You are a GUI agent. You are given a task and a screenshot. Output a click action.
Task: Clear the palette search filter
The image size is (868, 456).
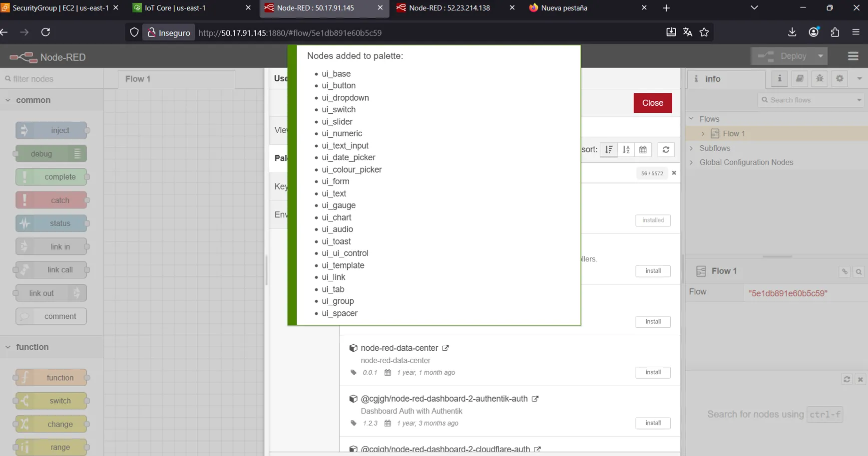674,173
